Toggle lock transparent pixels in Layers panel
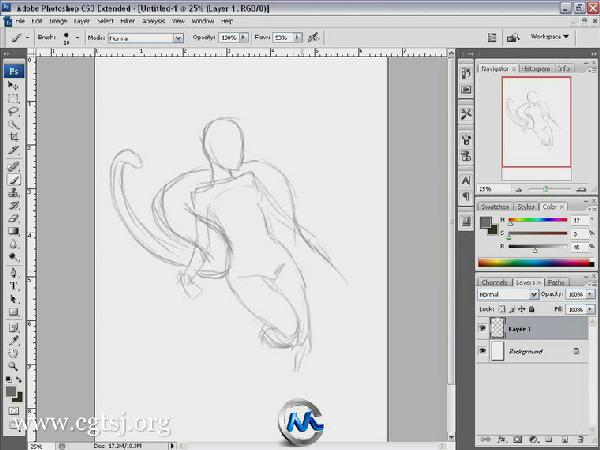This screenshot has height=450, width=600. click(500, 309)
